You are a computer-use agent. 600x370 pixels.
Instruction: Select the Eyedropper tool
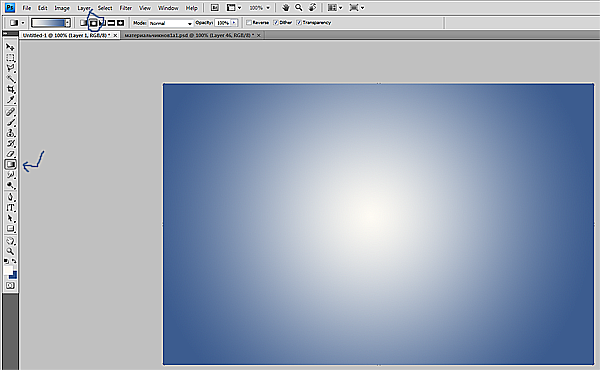pos(10,99)
